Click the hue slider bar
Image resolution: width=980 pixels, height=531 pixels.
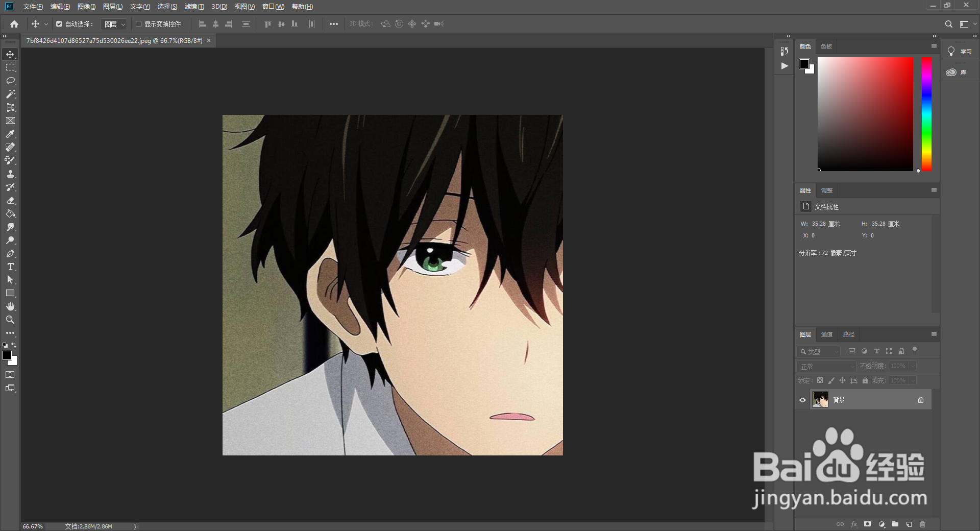pos(926,114)
